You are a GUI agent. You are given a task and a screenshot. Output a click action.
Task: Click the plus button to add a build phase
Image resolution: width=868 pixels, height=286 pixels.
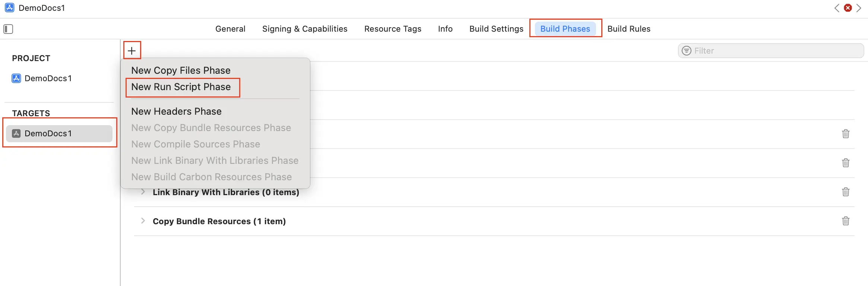132,50
